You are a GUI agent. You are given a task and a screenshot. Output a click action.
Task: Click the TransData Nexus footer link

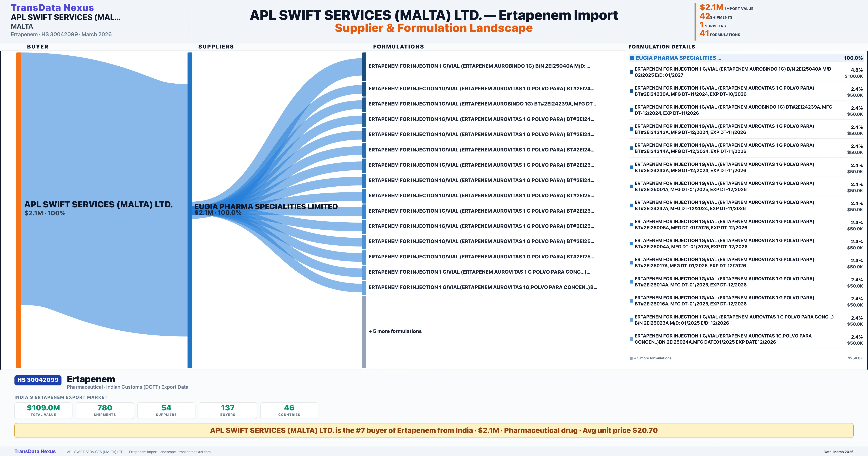click(35, 451)
